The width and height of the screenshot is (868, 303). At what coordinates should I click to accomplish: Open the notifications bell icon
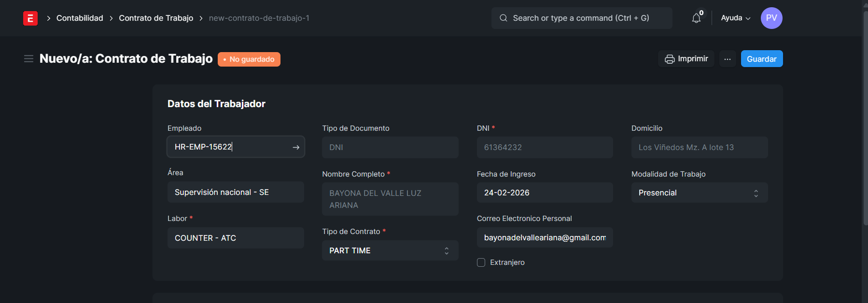click(x=696, y=18)
